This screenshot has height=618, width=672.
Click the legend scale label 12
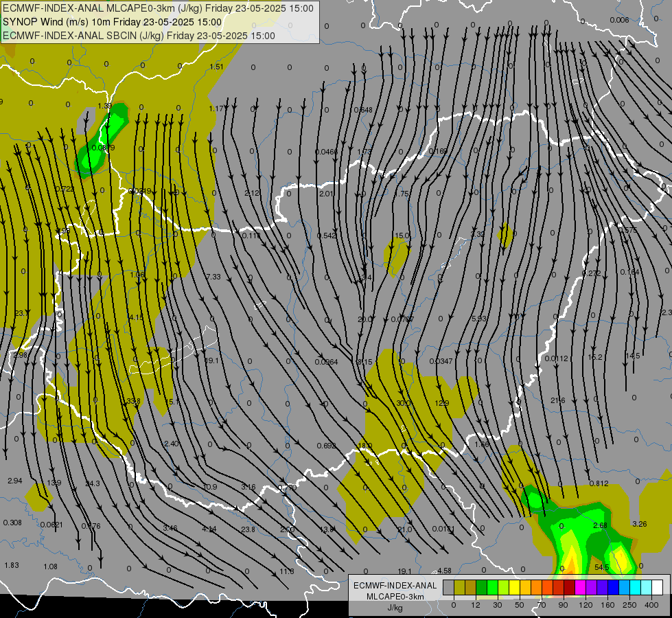(x=476, y=605)
